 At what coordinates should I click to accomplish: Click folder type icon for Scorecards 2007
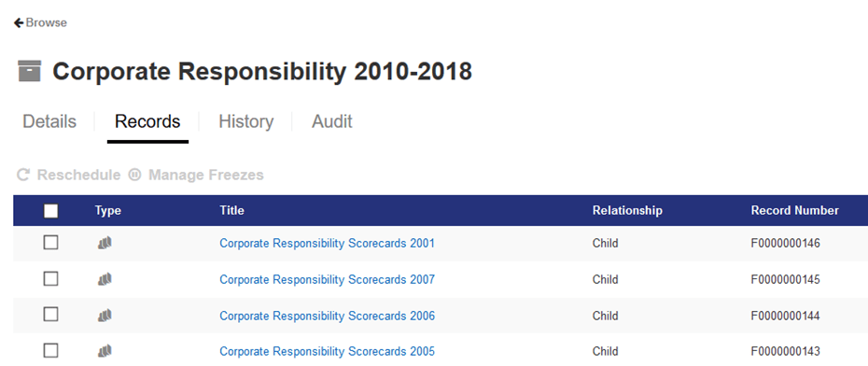click(x=105, y=279)
